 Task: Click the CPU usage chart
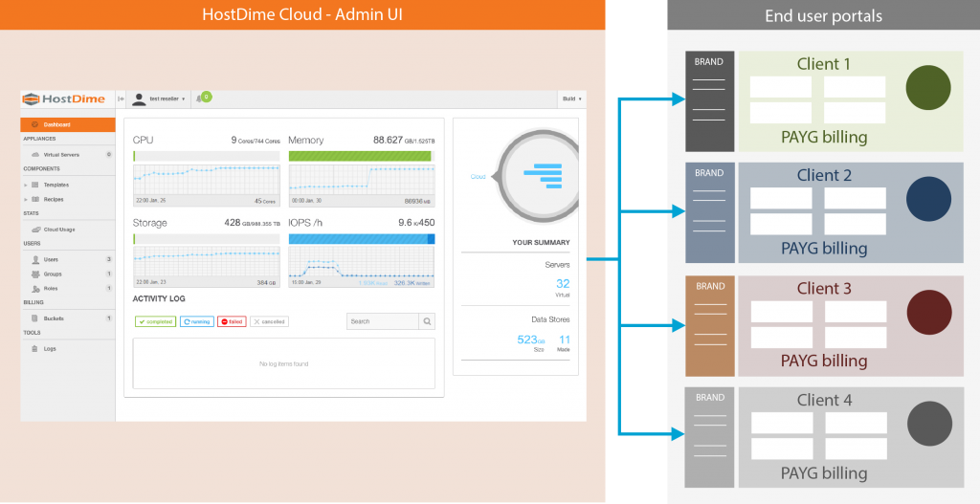pos(207,186)
